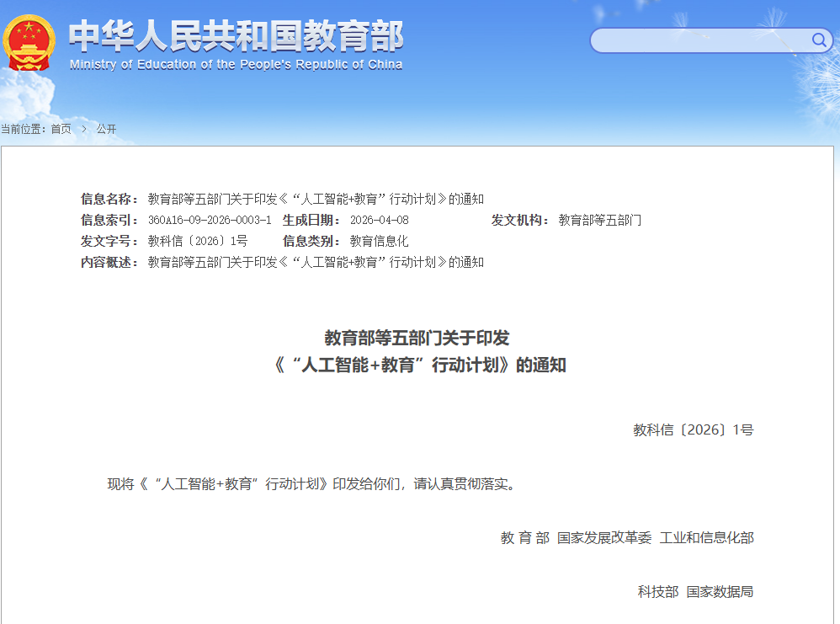
Task: Click the heading line 《"人工智能+教育"行动计划》的通知
Action: tap(420, 365)
